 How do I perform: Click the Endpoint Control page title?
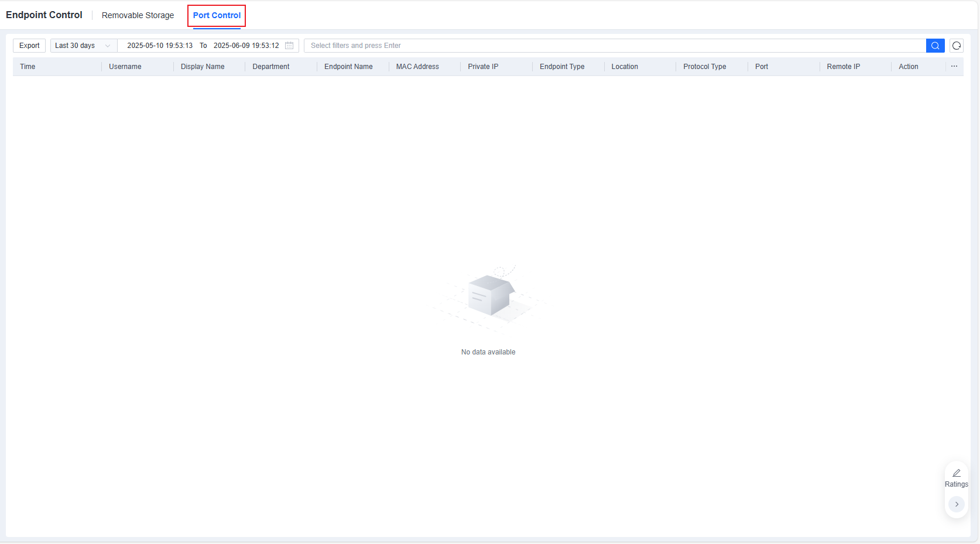click(44, 15)
